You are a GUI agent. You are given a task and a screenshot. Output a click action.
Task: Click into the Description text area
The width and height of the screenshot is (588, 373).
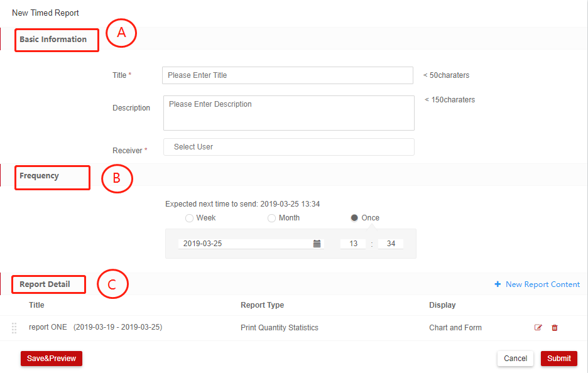[x=288, y=113]
